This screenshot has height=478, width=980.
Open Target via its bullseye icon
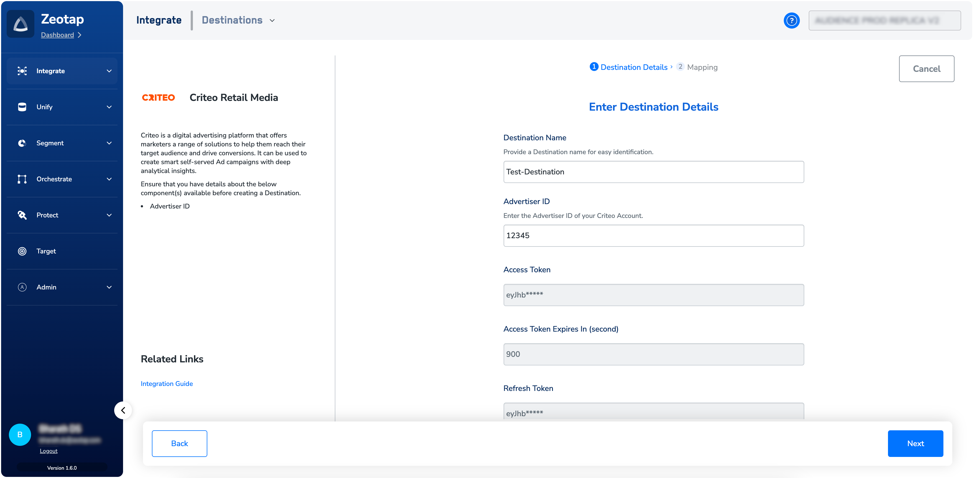click(22, 251)
